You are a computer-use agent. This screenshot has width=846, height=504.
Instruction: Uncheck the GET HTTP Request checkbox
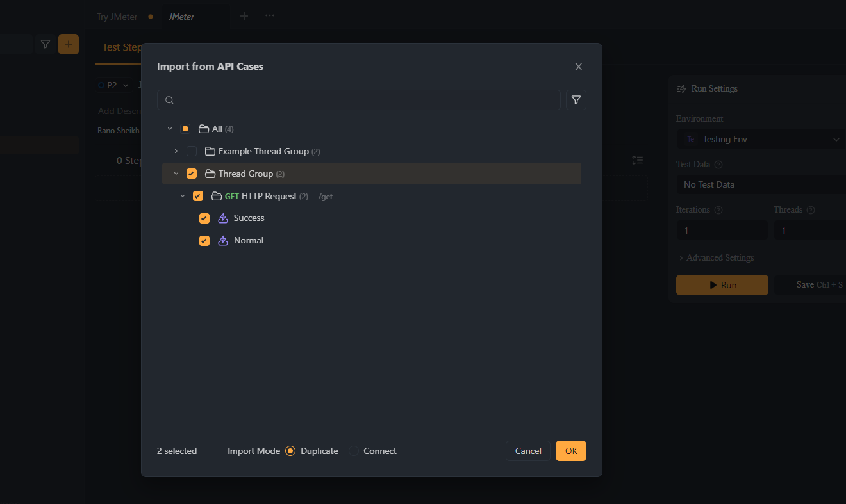click(198, 196)
